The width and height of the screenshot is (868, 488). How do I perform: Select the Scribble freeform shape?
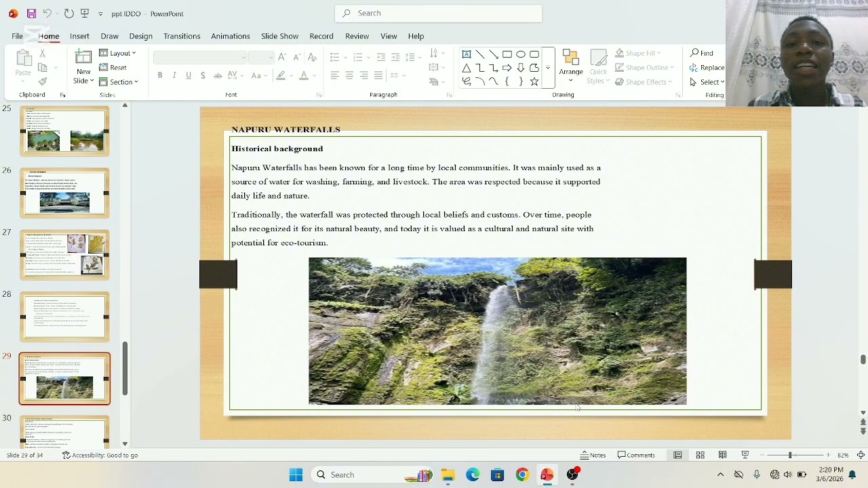click(x=467, y=81)
